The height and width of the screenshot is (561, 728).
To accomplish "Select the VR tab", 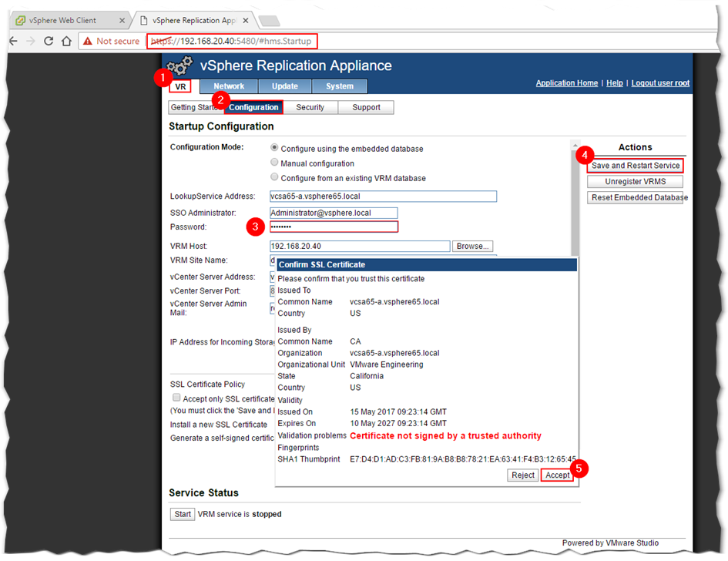I will pos(180,86).
